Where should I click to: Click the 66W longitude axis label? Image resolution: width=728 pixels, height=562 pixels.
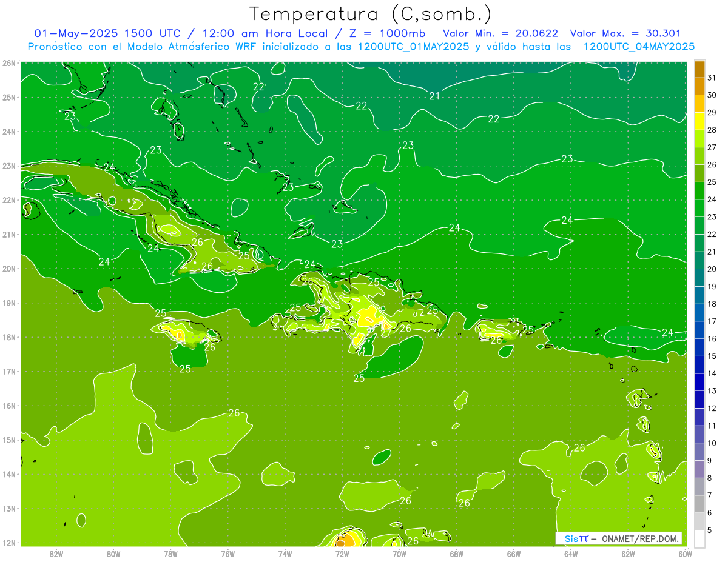[x=514, y=554]
